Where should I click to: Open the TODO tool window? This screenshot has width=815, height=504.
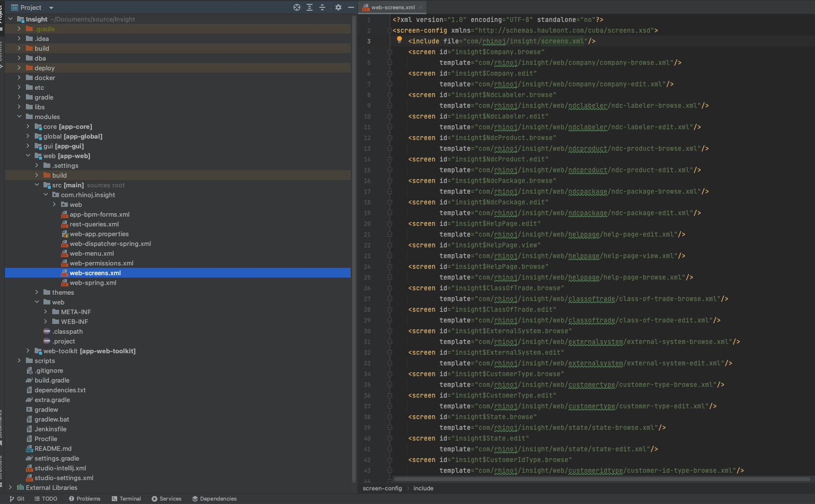45,499
